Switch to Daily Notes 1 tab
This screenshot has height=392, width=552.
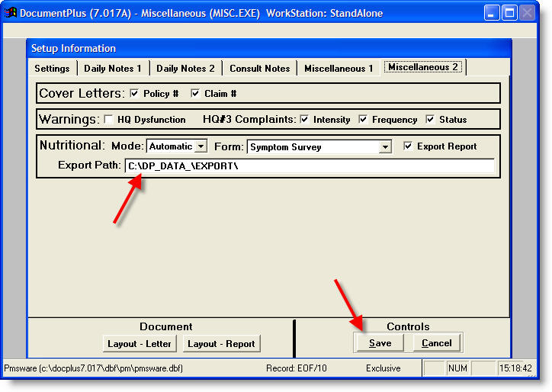pyautogui.click(x=113, y=69)
